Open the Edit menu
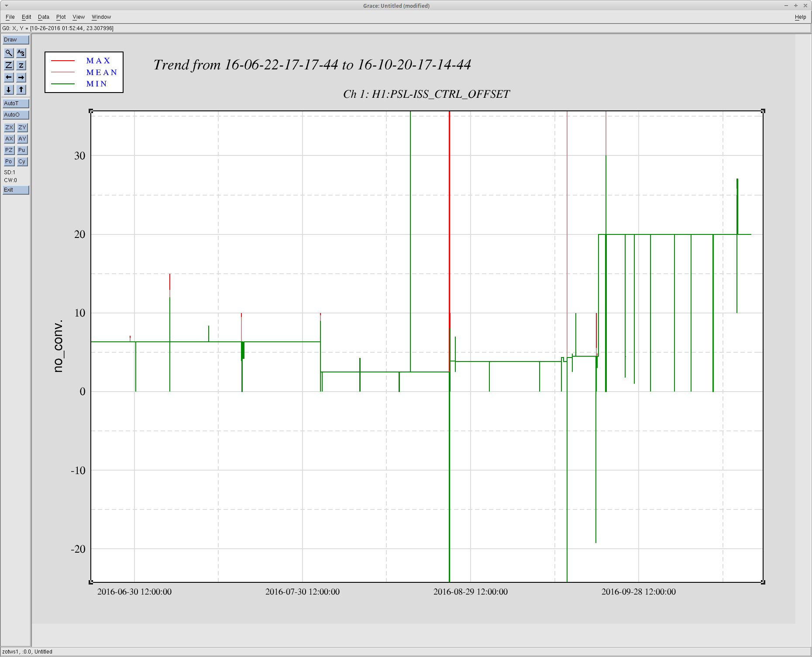This screenshot has width=812, height=657. click(26, 17)
